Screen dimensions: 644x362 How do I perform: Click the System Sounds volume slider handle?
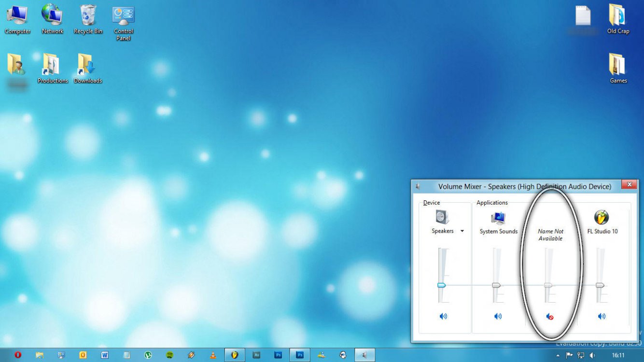tap(496, 285)
